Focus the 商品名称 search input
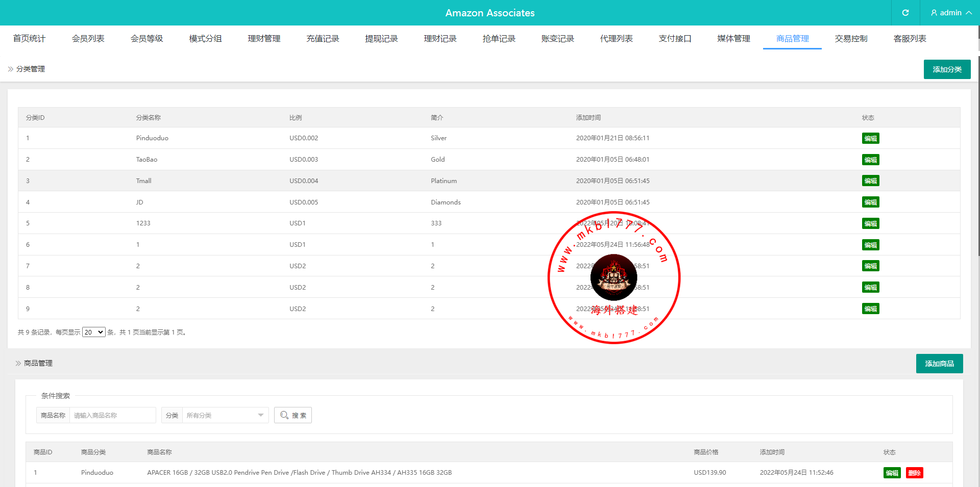Screen dimensions: 980x487 [112, 415]
